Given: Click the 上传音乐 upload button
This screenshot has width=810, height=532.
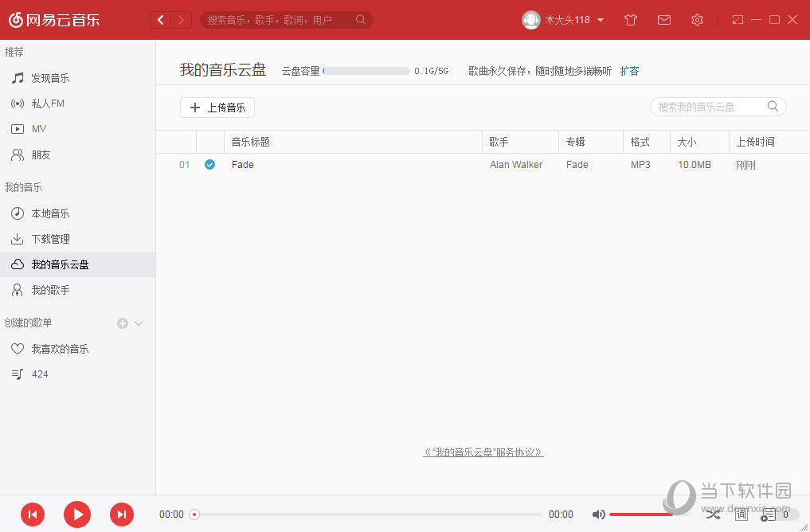Looking at the screenshot, I should (217, 108).
